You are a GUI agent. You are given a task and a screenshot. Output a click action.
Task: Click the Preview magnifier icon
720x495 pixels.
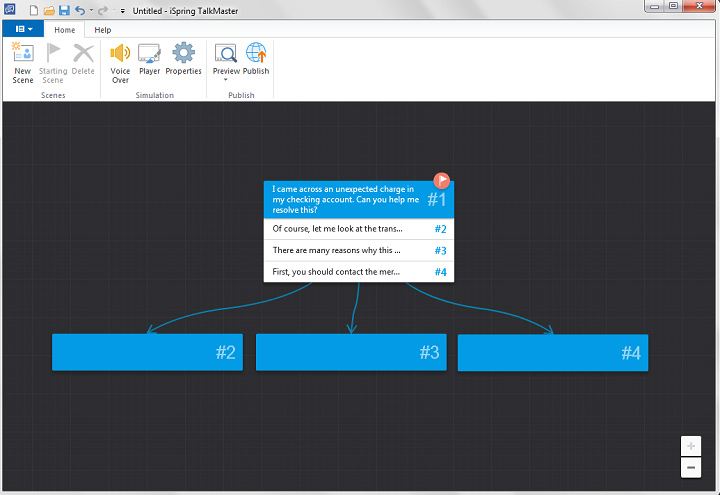click(x=225, y=53)
